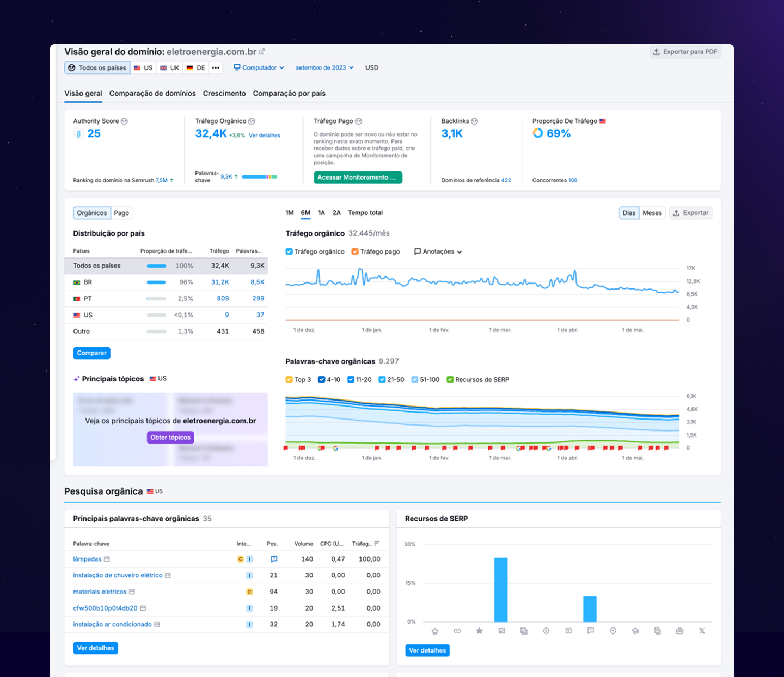This screenshot has width=784, height=677.
Task: Click Ver detalhes under organic keywords table
Action: pyautogui.click(x=96, y=648)
